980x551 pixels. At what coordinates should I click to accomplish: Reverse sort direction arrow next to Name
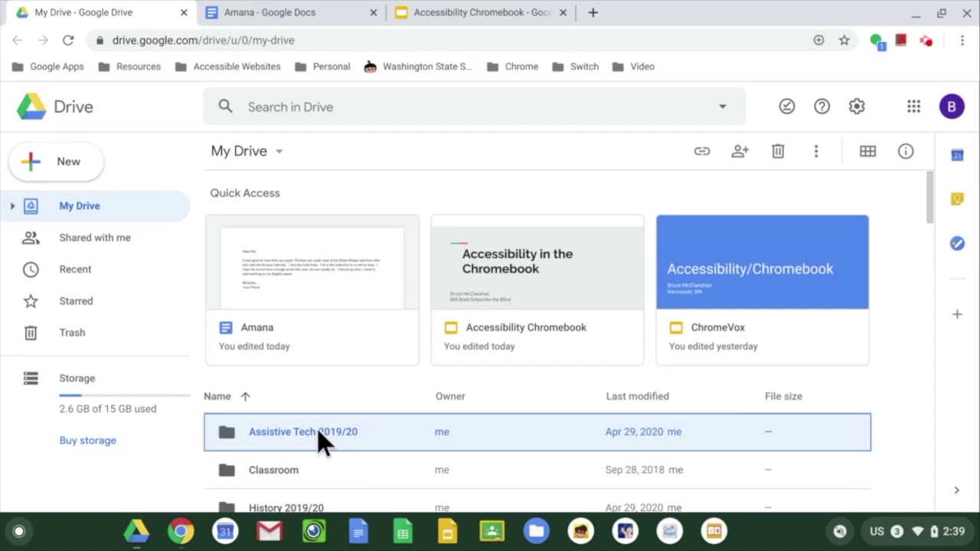245,396
